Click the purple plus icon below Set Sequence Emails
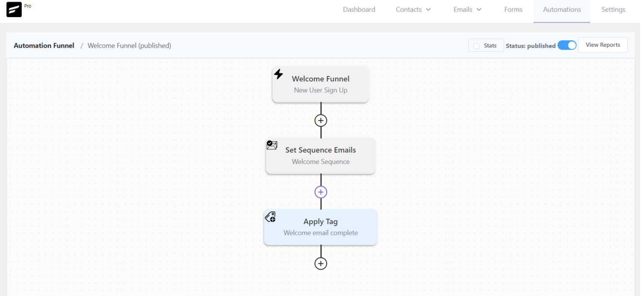Viewport: 644px width, 296px height. (x=321, y=192)
